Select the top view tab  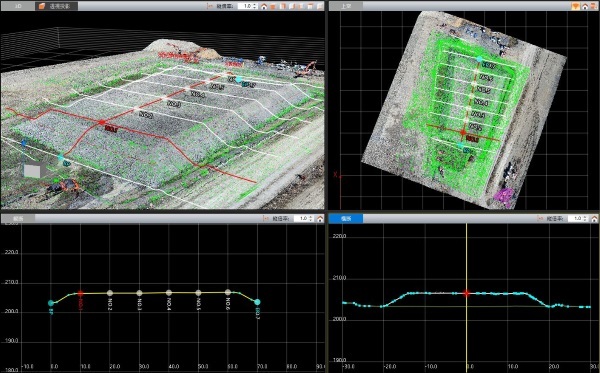pos(346,6)
